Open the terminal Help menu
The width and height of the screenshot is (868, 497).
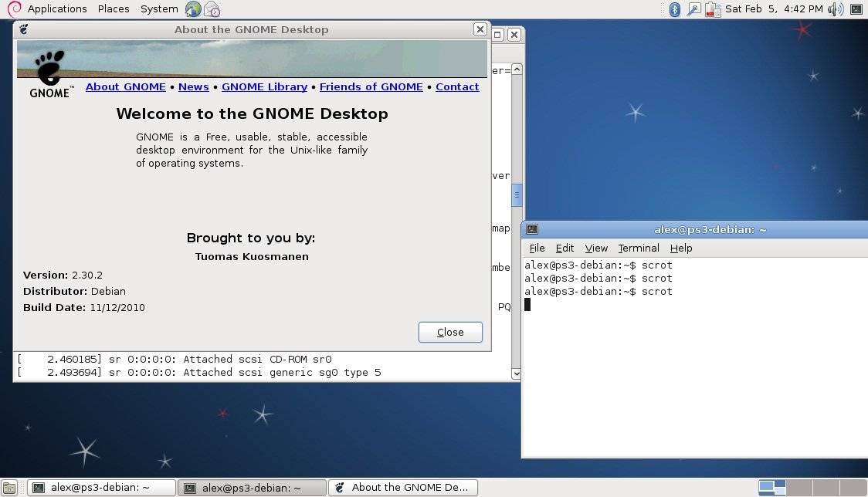click(x=681, y=248)
